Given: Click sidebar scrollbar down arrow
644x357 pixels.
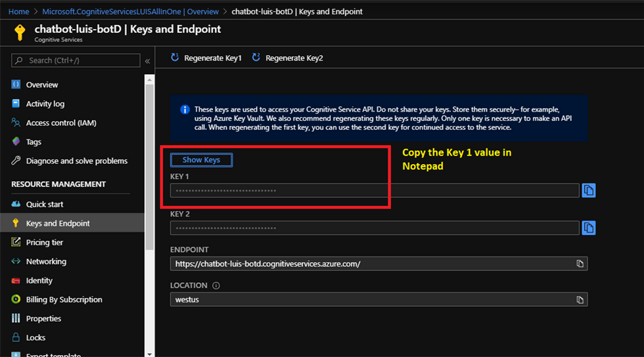Looking at the screenshot, I should (150, 353).
